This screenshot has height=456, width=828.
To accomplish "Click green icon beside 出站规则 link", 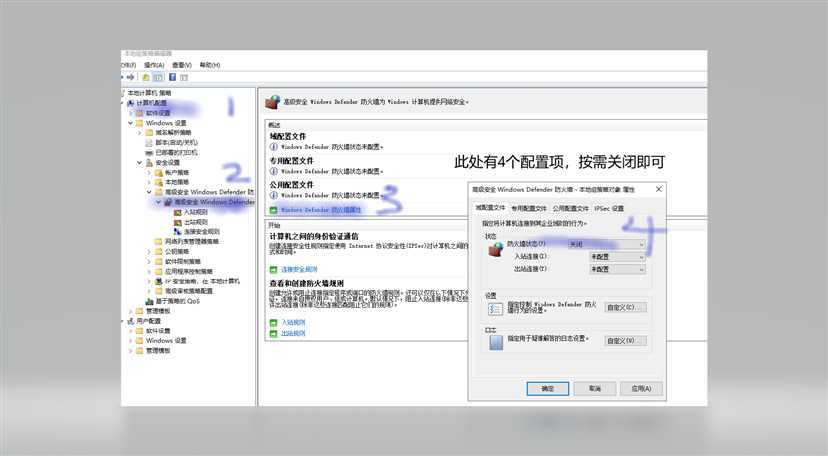I will pos(273,334).
